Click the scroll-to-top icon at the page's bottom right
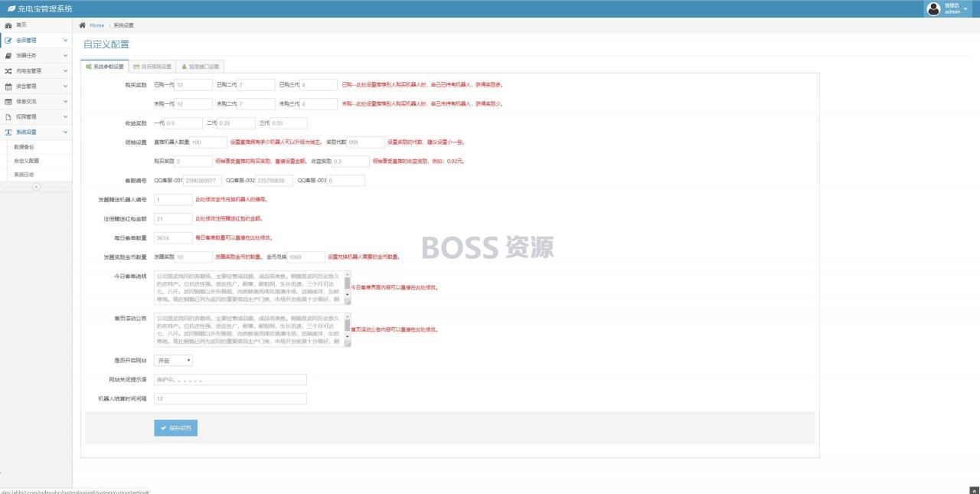 tap(974, 489)
